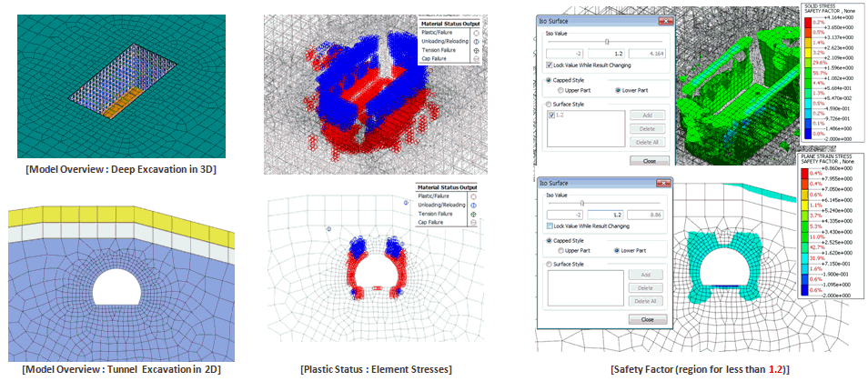Click the Unloading/Reloading blue icon in 3D excavation legend
The height and width of the screenshot is (381, 868).
tap(476, 41)
